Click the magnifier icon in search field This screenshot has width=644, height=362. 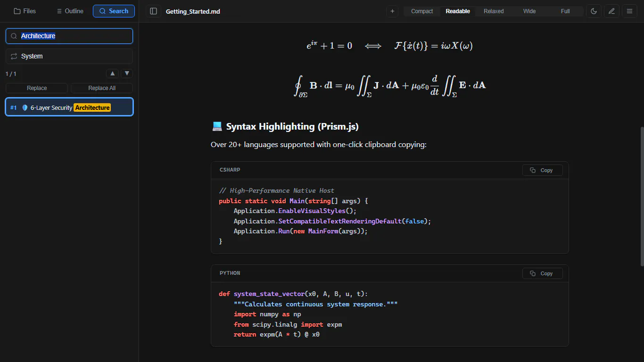click(x=14, y=36)
